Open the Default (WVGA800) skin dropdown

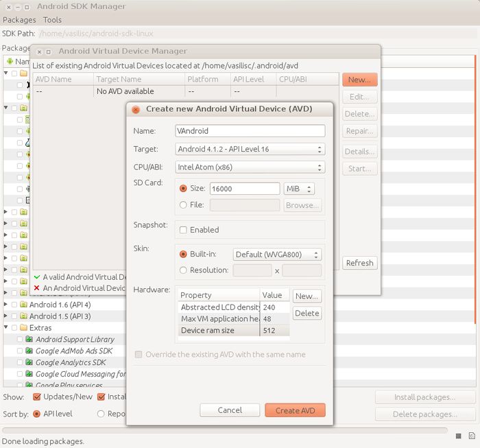(277, 255)
